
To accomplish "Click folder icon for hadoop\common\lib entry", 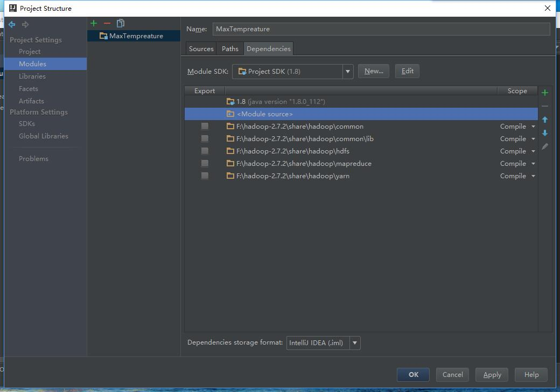I will point(230,138).
